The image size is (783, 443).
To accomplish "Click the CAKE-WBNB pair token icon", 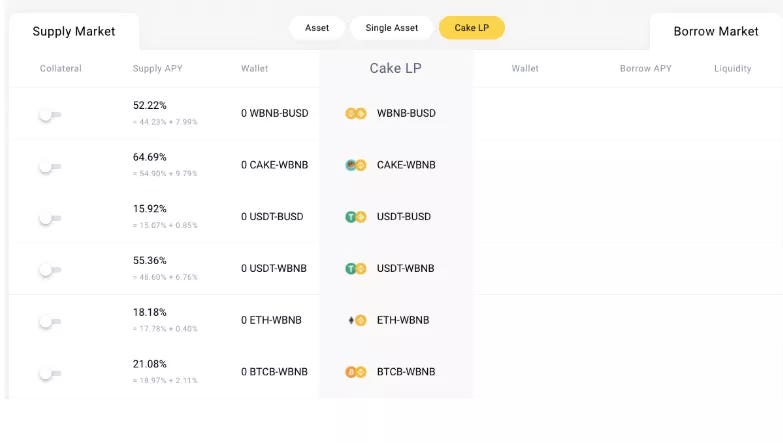I will [x=356, y=165].
